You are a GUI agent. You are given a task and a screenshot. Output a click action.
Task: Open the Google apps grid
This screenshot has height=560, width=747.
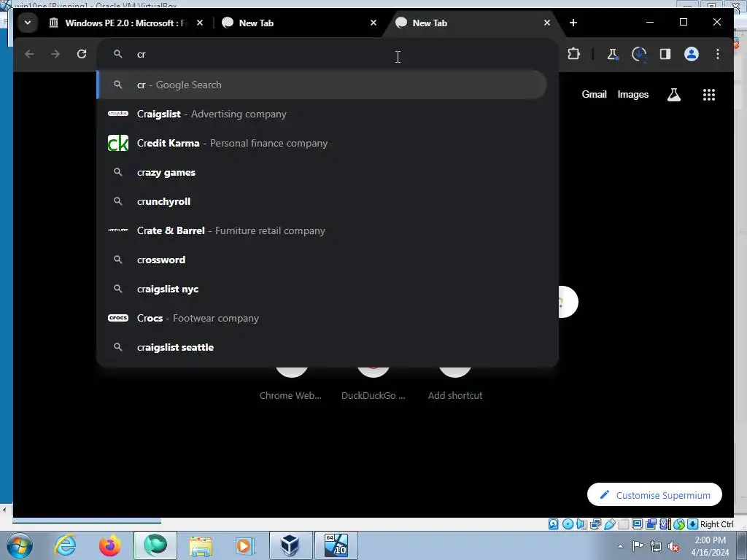[x=709, y=94]
